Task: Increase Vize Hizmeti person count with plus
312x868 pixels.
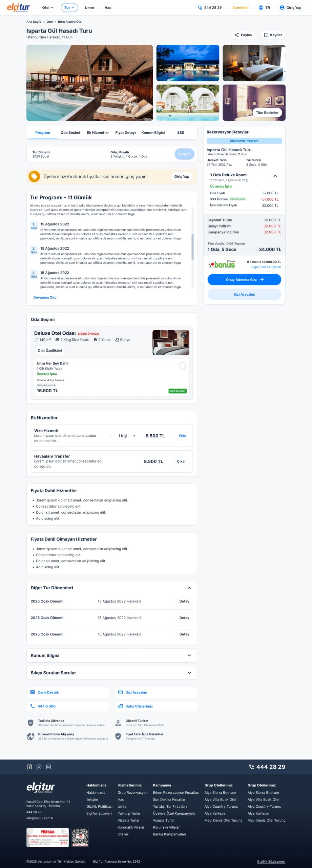Action: (134, 436)
